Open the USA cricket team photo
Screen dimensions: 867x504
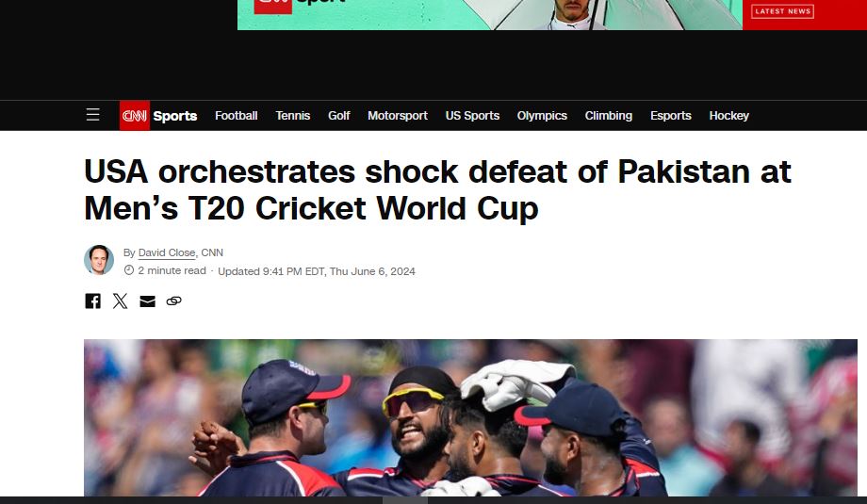tap(470, 417)
